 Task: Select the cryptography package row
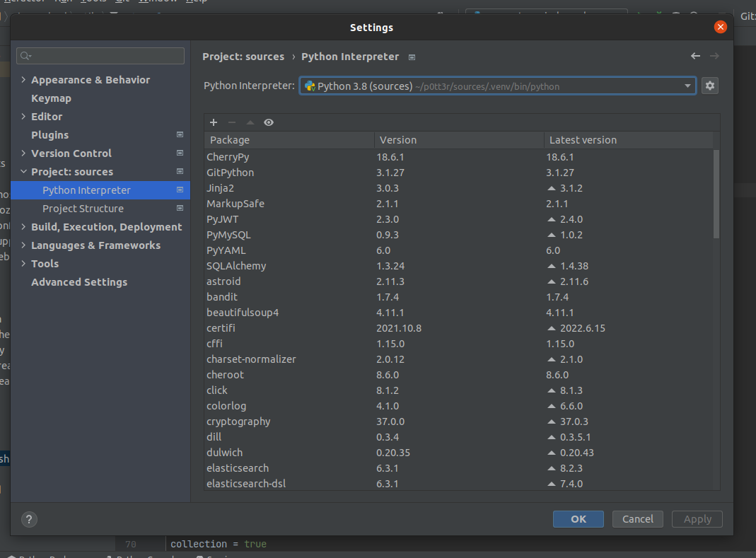tap(458, 422)
